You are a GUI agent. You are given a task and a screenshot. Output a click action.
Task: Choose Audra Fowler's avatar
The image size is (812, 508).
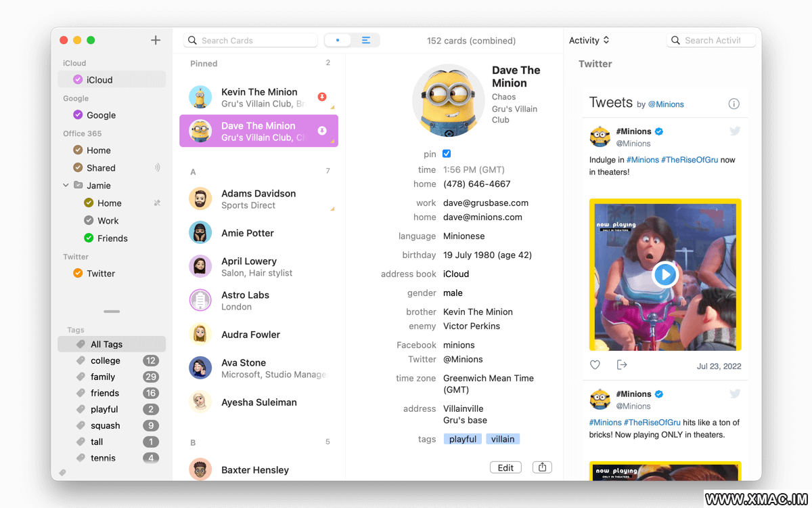[200, 335]
